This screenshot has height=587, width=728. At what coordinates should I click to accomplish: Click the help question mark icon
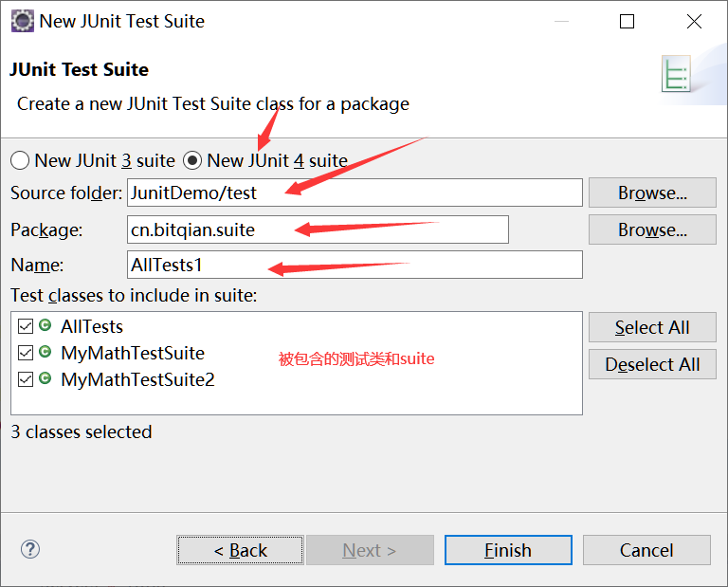coord(30,550)
